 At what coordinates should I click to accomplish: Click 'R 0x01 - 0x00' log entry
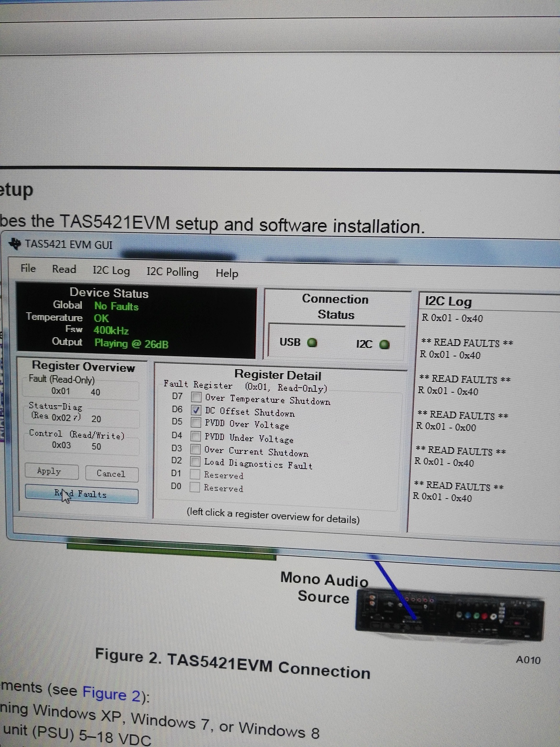point(446,427)
